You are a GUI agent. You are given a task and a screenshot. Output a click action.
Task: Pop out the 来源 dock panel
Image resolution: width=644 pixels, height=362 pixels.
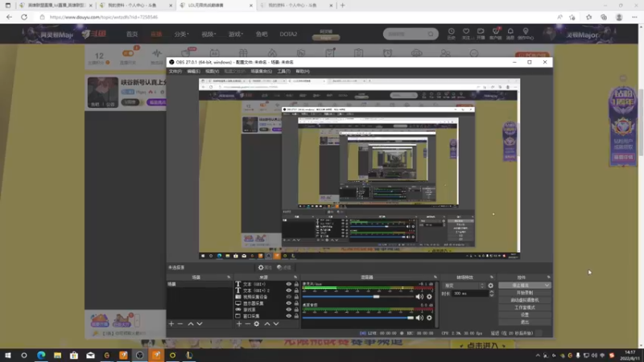[x=295, y=278]
